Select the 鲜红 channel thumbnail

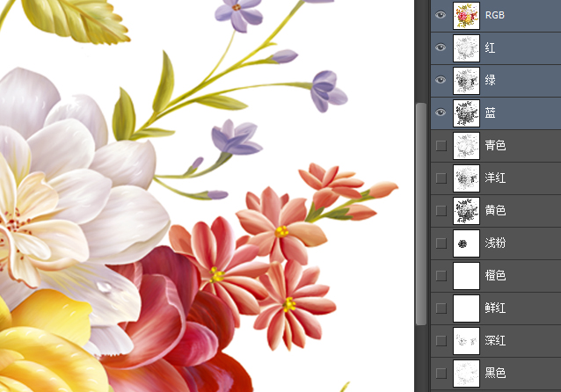[466, 309]
